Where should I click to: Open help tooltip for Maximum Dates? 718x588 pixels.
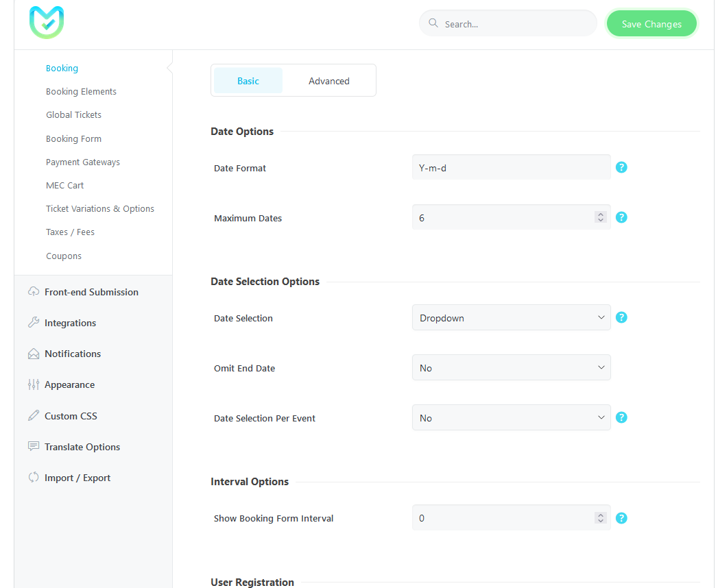[x=621, y=217]
